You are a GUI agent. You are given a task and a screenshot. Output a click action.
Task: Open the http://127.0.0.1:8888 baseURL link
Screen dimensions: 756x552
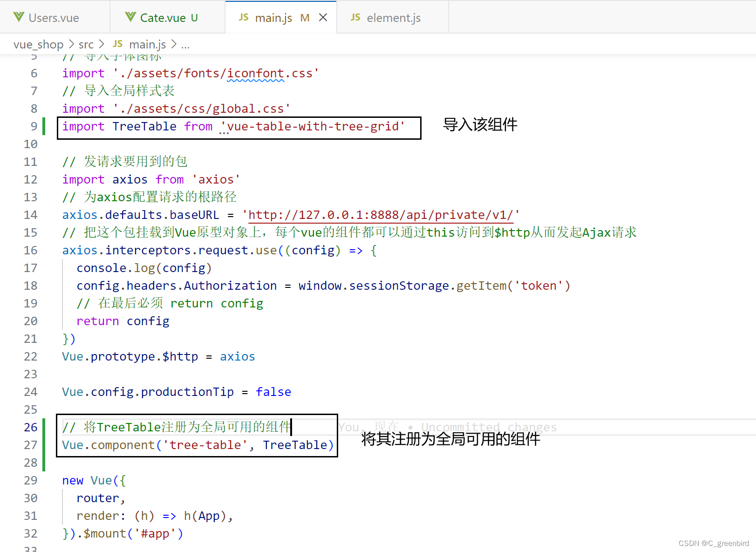(x=381, y=215)
